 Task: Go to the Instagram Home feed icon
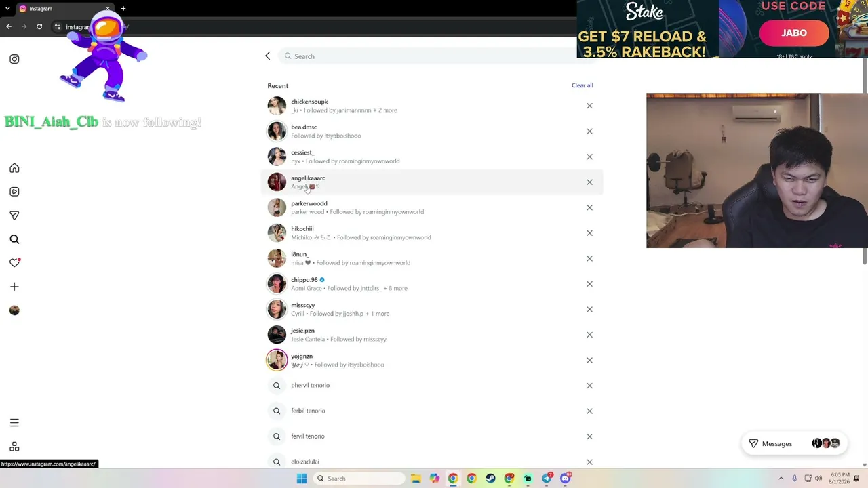(x=14, y=168)
